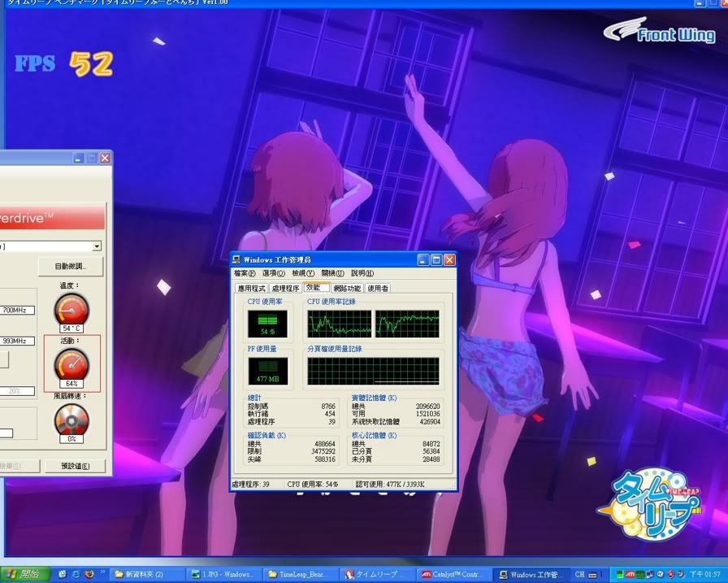
Task: Click the 自動微調 button in Overdrive panel
Action: pos(71,266)
